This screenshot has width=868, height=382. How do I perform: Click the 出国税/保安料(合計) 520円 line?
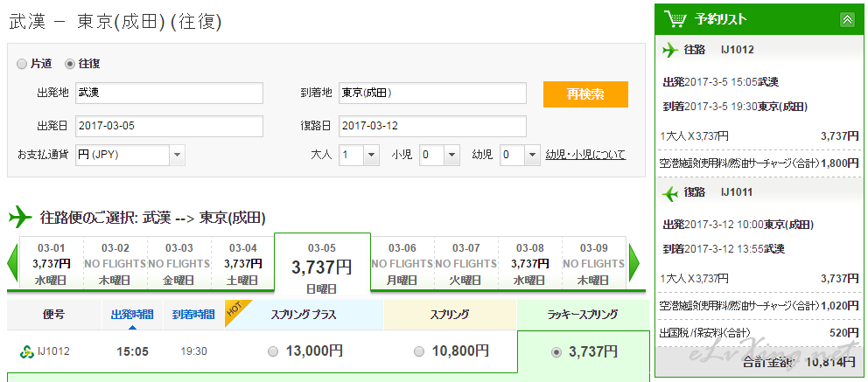pyautogui.click(x=759, y=332)
